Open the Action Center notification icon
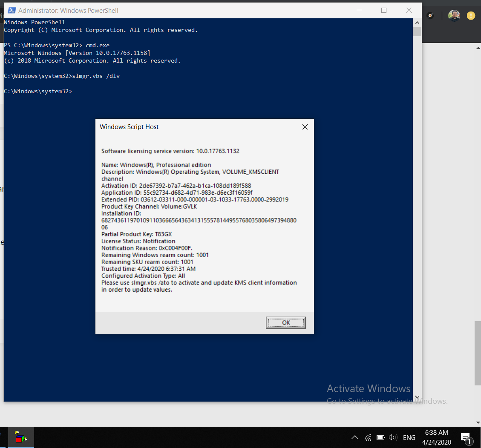The height and width of the screenshot is (448, 481). pos(466,438)
